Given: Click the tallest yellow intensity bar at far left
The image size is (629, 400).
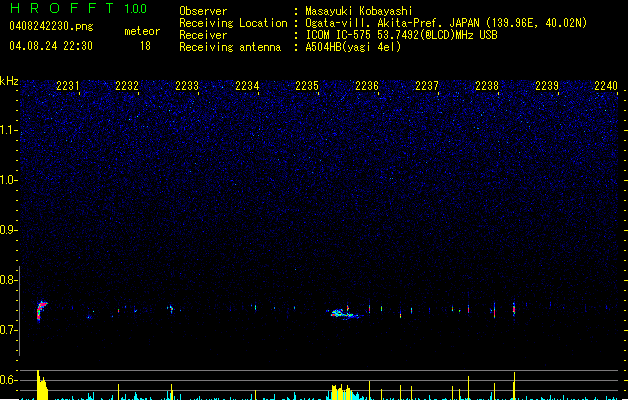Looking at the screenshot, I should pyautogui.click(x=38, y=385).
